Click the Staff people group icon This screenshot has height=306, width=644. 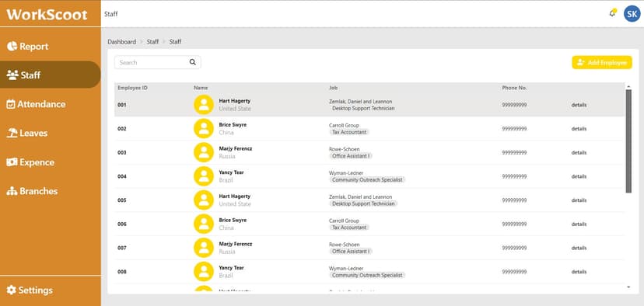(x=12, y=75)
